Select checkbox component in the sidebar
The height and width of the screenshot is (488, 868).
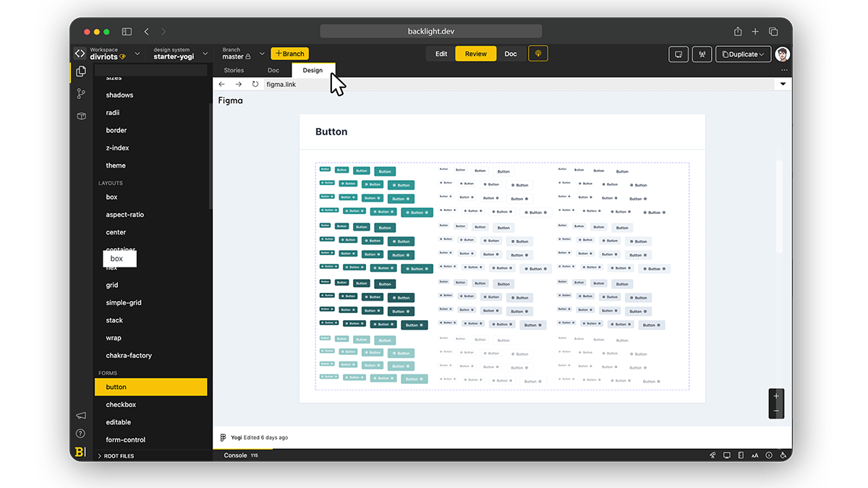(121, 405)
